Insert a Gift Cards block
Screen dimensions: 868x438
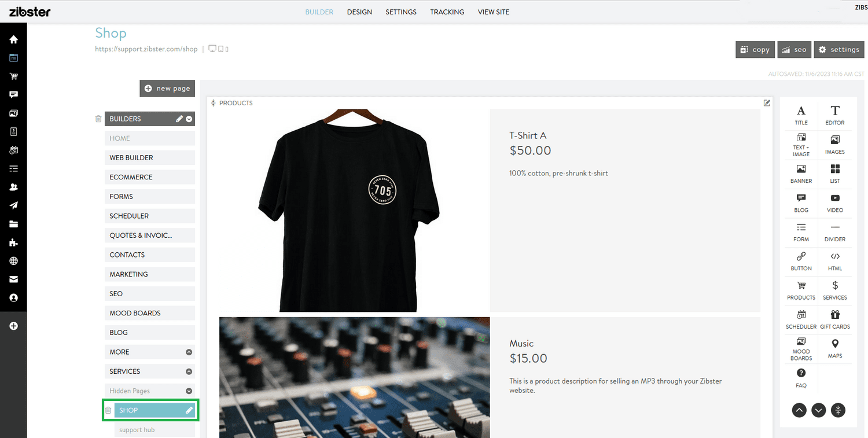(835, 319)
